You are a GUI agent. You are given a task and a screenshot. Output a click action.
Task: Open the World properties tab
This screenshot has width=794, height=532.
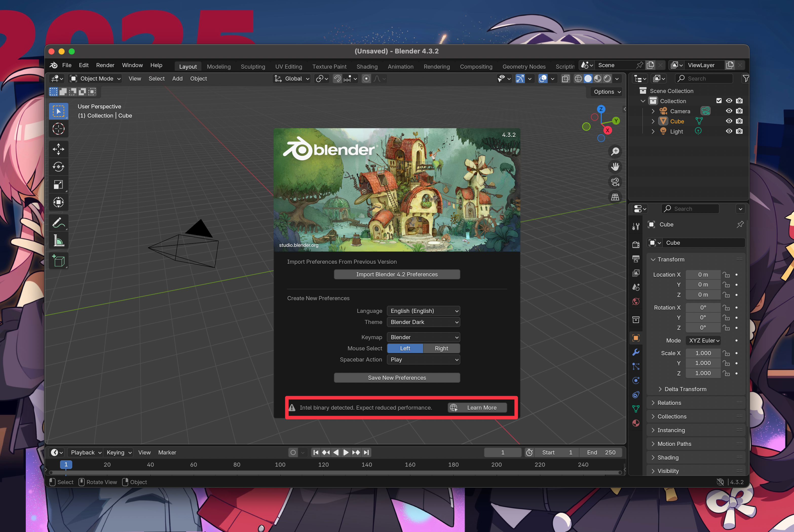click(636, 301)
